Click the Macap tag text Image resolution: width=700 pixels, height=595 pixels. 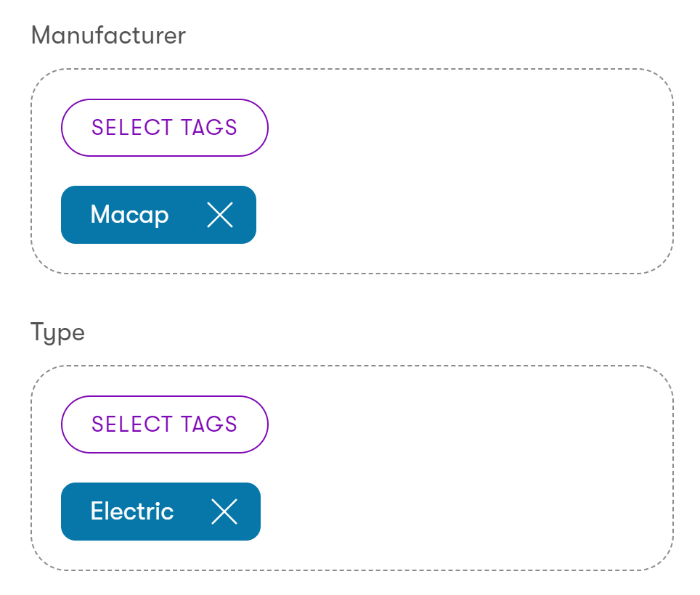(129, 215)
